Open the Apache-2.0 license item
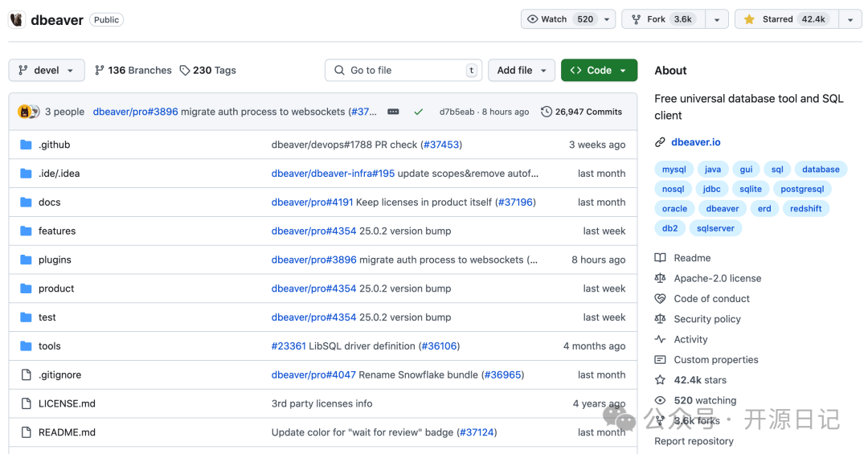The width and height of the screenshot is (868, 454). click(717, 278)
